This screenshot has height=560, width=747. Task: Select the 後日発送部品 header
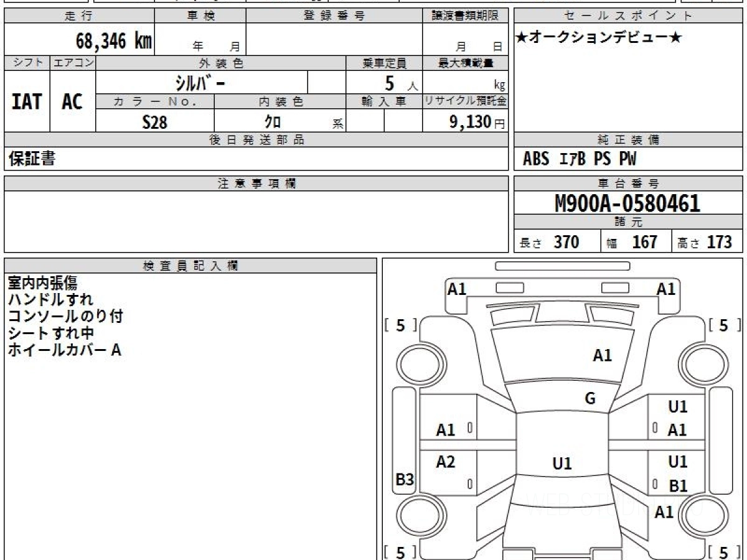256,139
